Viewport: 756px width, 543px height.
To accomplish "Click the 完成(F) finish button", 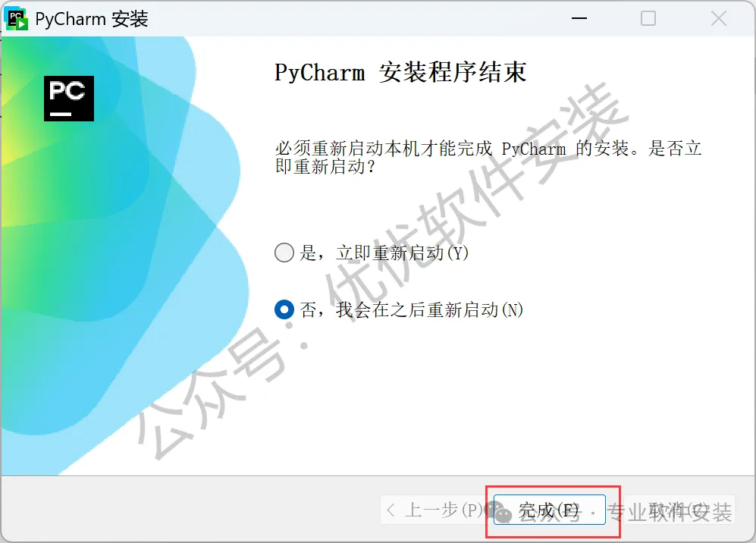I will [x=549, y=510].
